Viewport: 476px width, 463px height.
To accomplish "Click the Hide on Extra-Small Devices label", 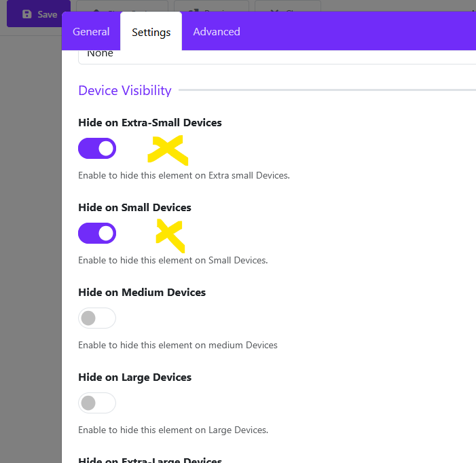I will [150, 123].
